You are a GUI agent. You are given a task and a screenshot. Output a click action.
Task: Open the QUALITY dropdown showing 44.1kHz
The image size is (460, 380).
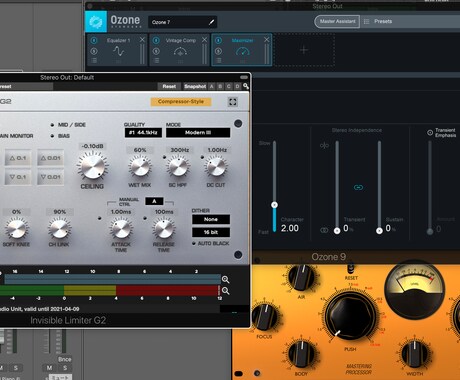coord(143,133)
